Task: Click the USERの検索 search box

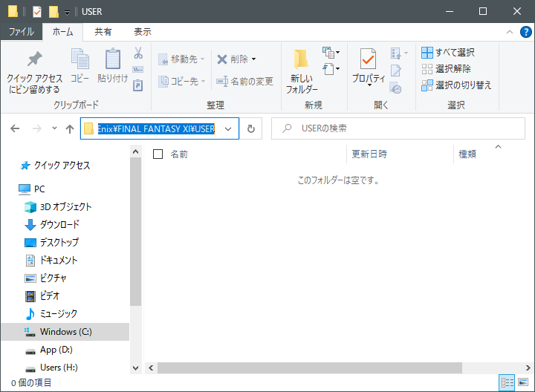Action: click(398, 128)
